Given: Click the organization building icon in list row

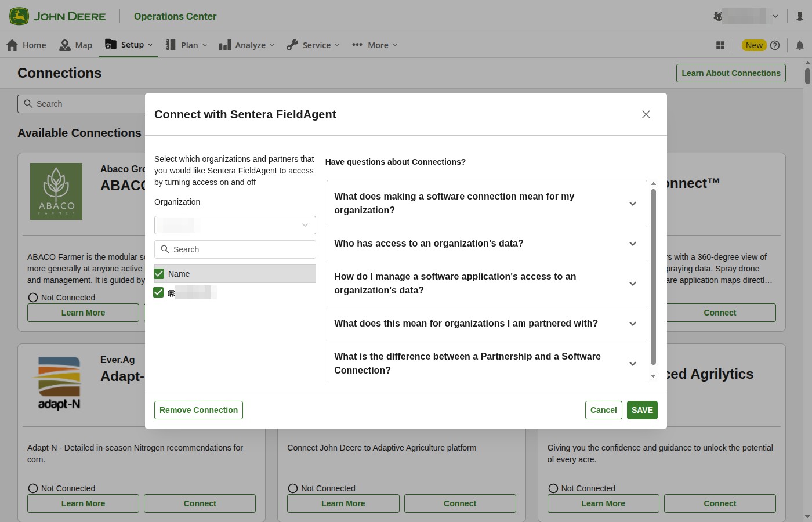Looking at the screenshot, I should 172,293.
